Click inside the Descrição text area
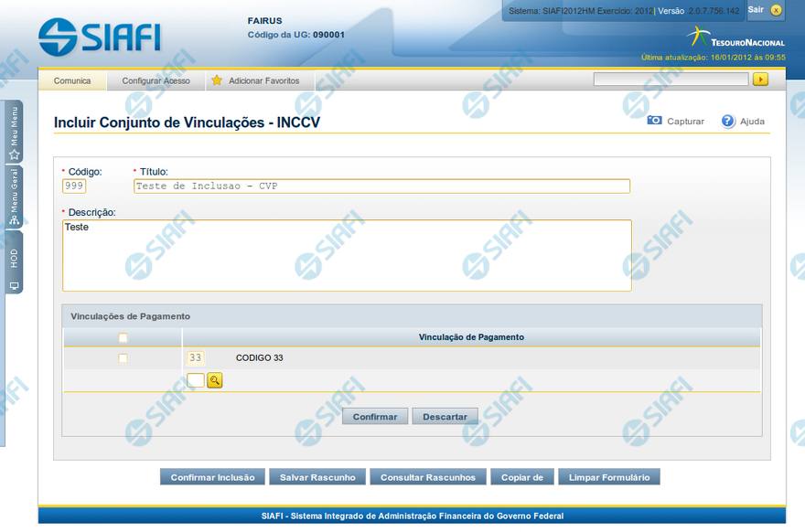The width and height of the screenshot is (805, 532). (x=348, y=255)
